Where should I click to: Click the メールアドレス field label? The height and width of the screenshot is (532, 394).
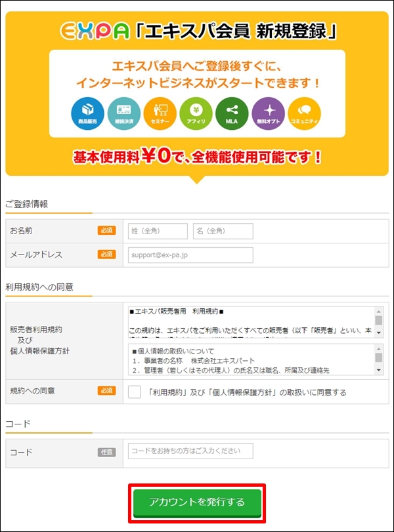[36, 255]
